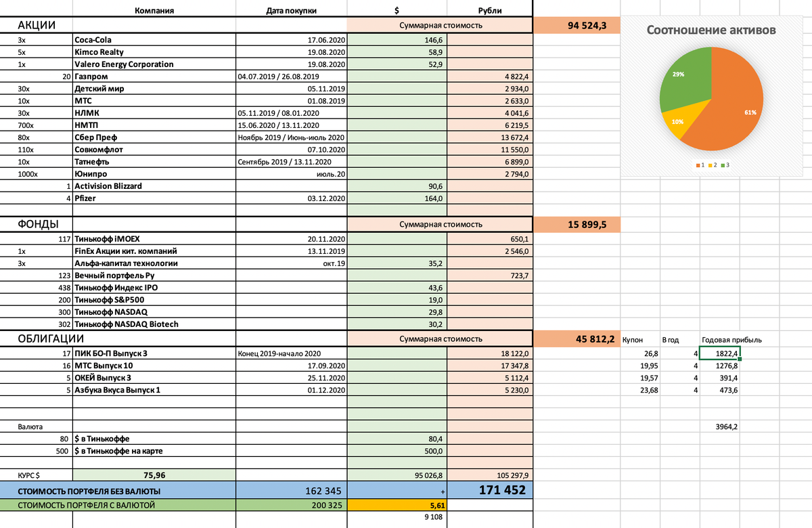Click the annual profit total 3964,2
Image resolution: width=812 pixels, height=528 pixels.
(x=720, y=426)
